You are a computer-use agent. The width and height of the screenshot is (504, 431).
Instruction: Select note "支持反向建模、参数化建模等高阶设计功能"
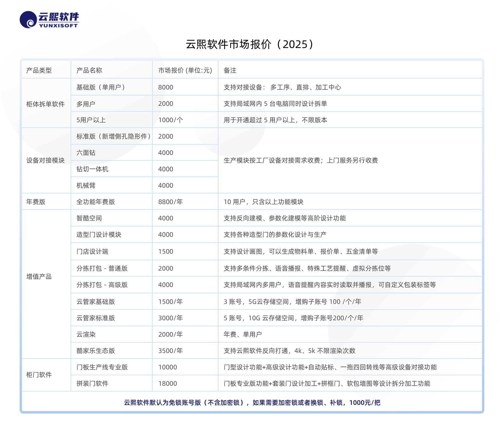(285, 218)
